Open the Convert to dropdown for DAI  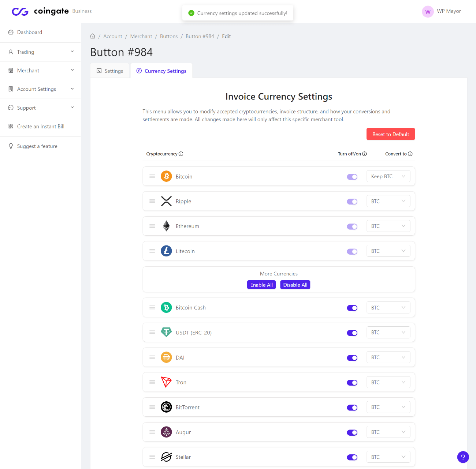pos(388,357)
